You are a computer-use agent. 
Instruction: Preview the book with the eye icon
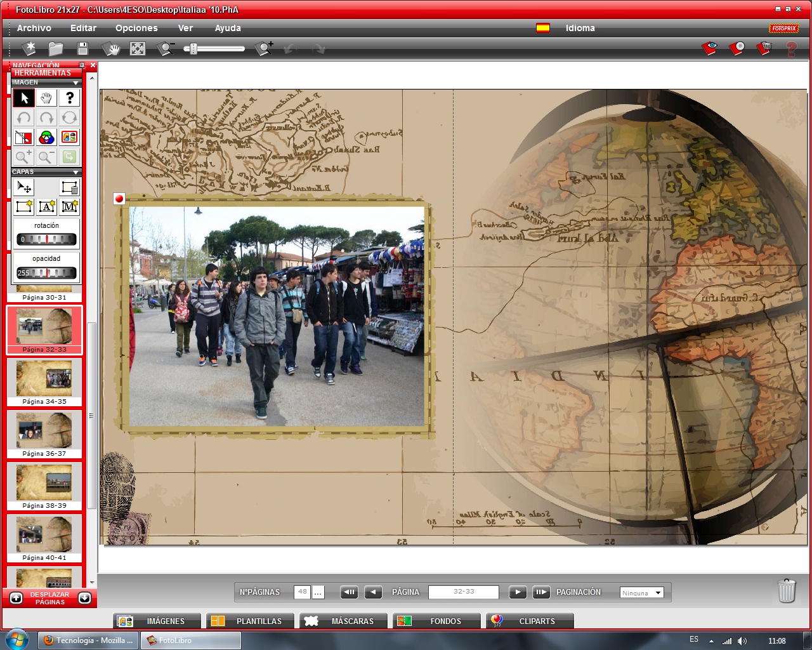coord(709,48)
